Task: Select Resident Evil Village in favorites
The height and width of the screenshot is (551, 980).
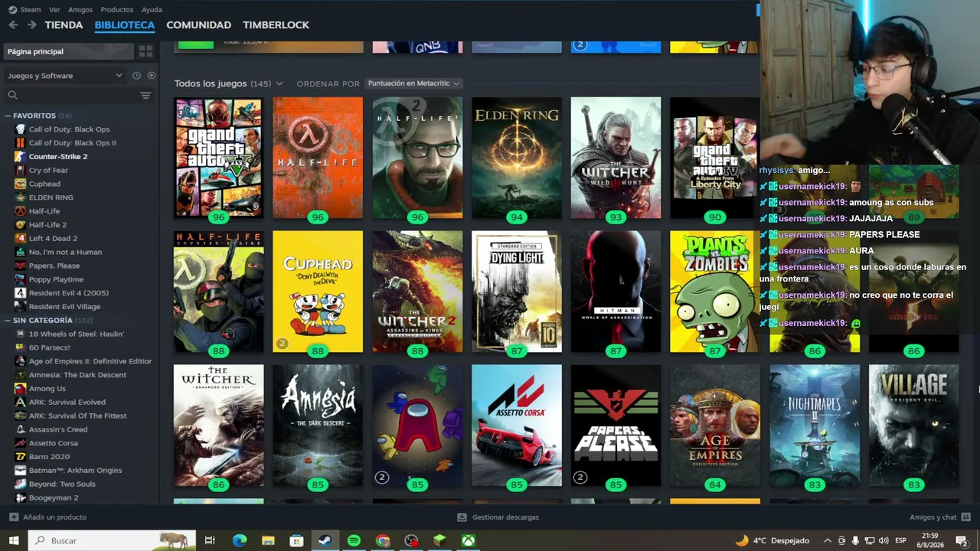Action: point(64,307)
